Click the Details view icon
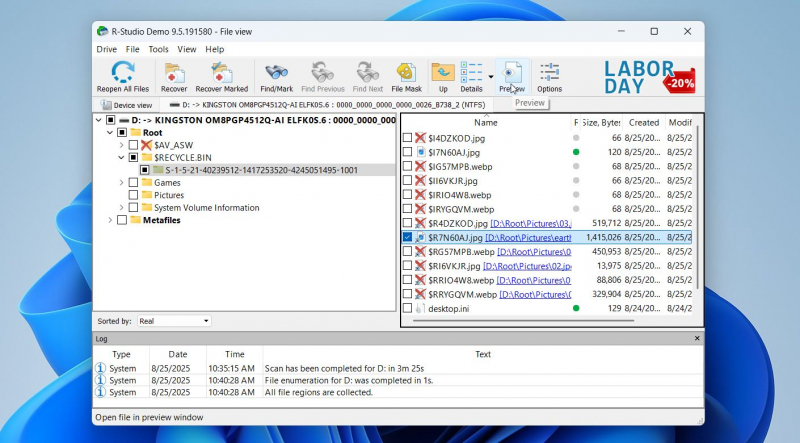The height and width of the screenshot is (443, 800). 471,72
